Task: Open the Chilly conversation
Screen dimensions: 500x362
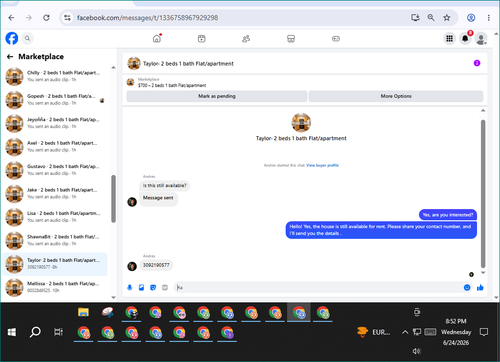Action: (x=55, y=76)
